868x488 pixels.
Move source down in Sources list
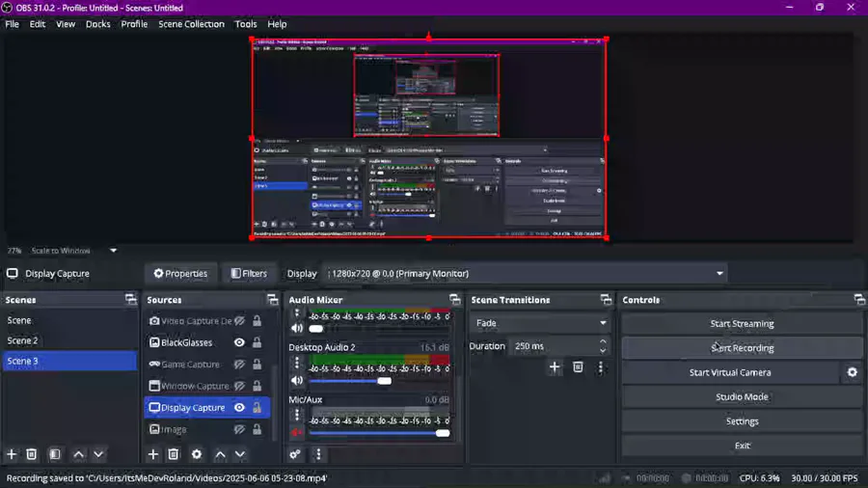[240, 454]
